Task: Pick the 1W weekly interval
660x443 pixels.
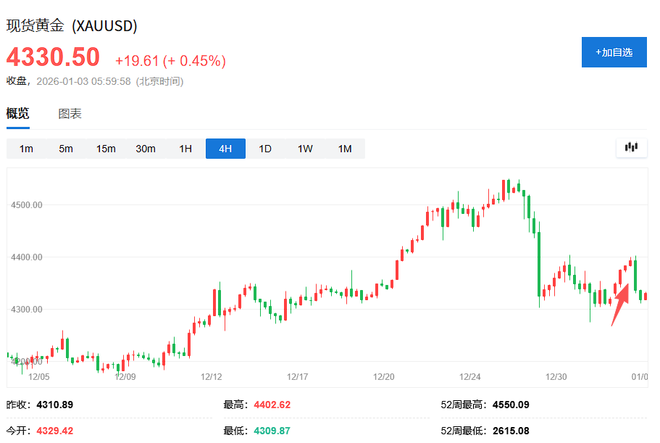Action: click(x=305, y=149)
